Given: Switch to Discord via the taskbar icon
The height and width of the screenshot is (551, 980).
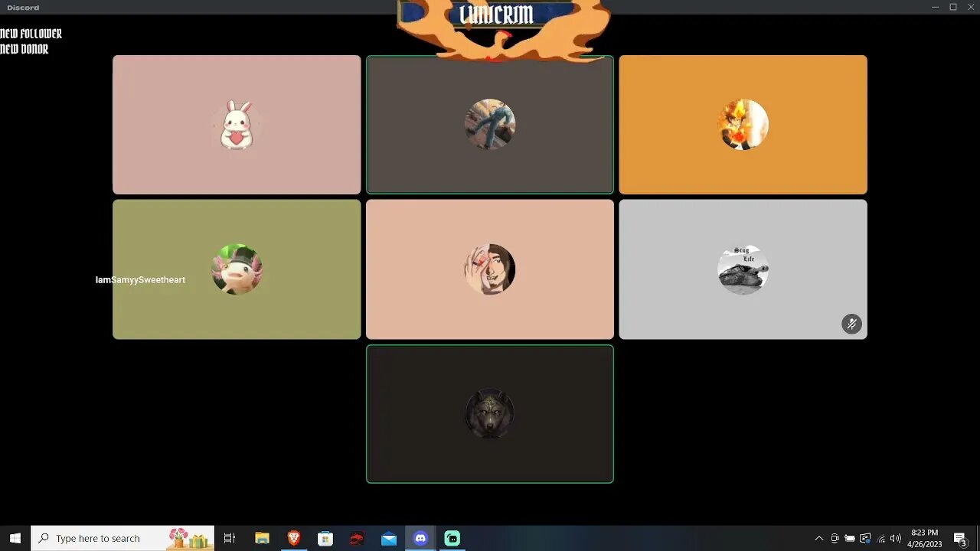Looking at the screenshot, I should click(420, 538).
